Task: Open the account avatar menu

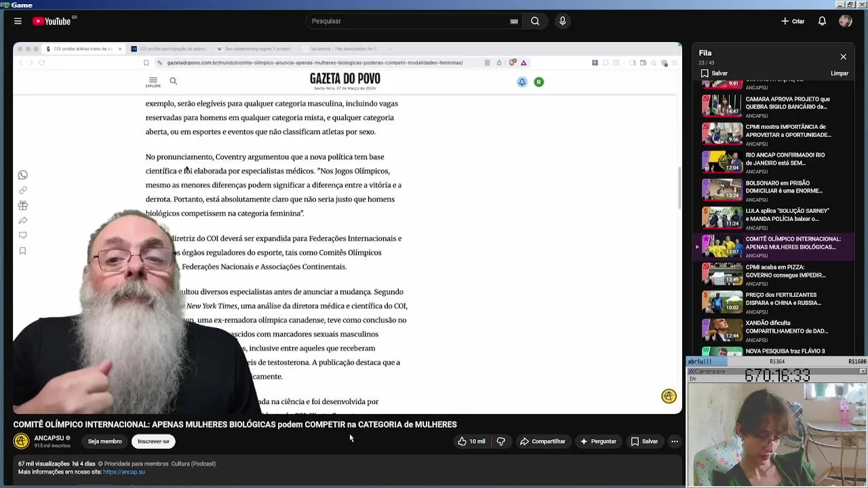Action: click(x=845, y=21)
